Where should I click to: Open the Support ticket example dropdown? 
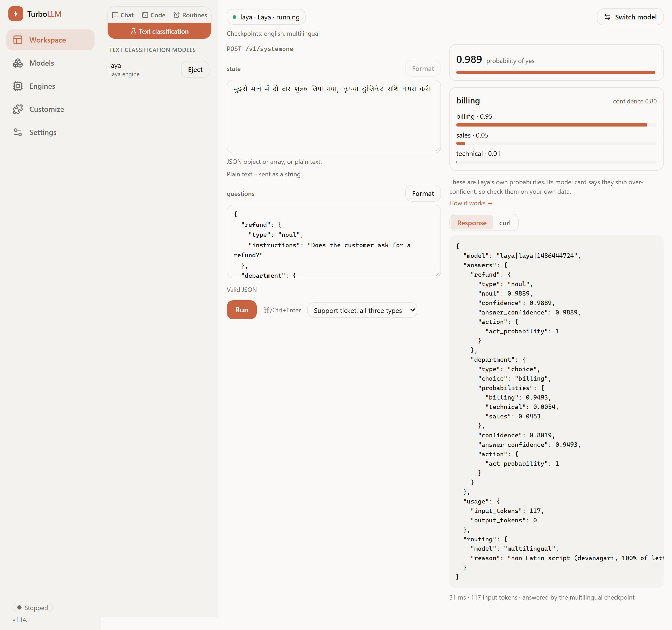pos(362,310)
